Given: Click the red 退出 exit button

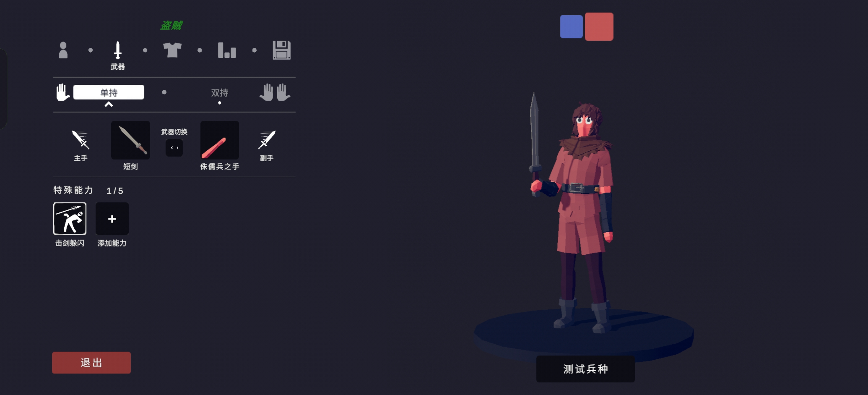Looking at the screenshot, I should (x=91, y=362).
